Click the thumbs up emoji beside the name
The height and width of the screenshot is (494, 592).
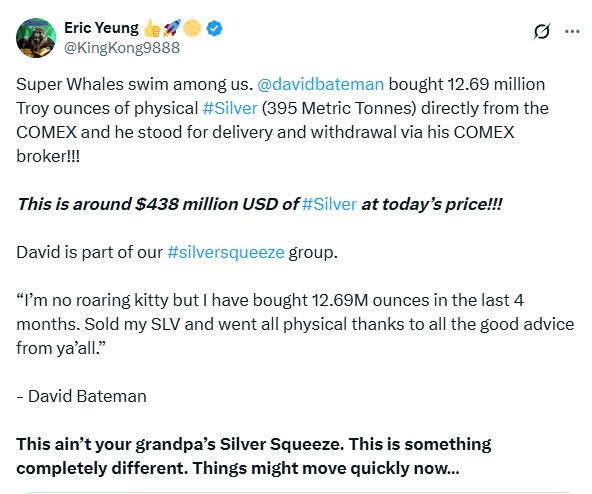coord(152,28)
